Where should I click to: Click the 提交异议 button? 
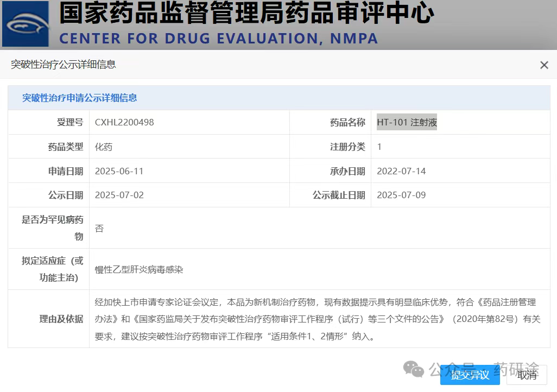(x=470, y=375)
